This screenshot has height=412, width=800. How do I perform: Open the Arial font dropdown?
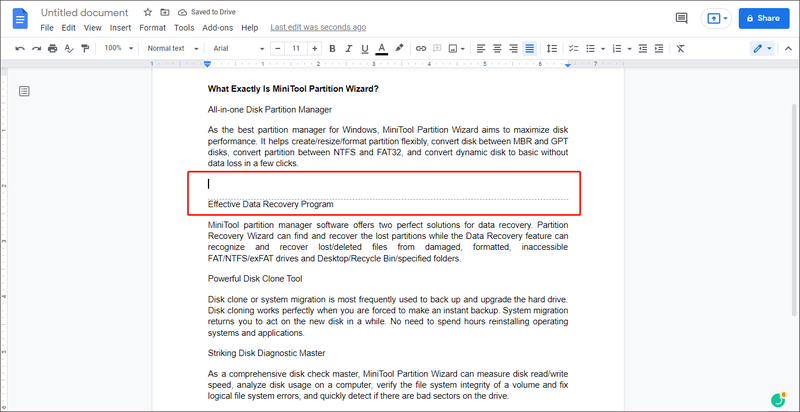pyautogui.click(x=239, y=48)
